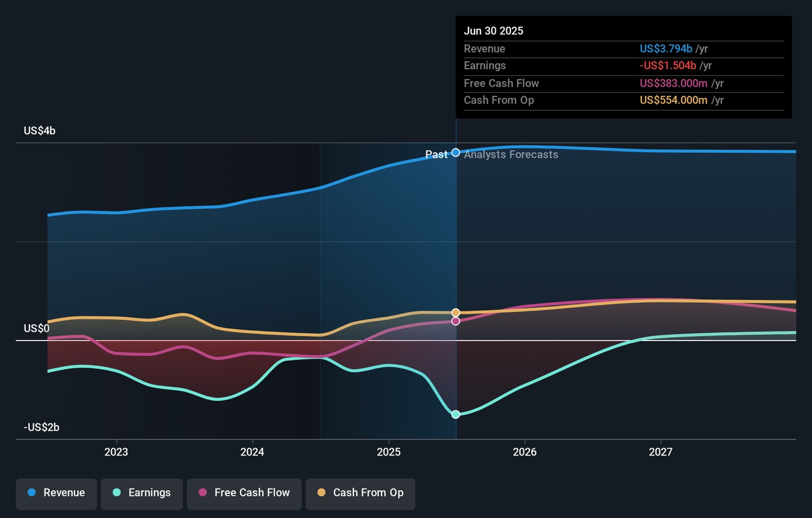Click the 2023 x-axis label
Viewport: 812px width, 518px height.
[116, 452]
